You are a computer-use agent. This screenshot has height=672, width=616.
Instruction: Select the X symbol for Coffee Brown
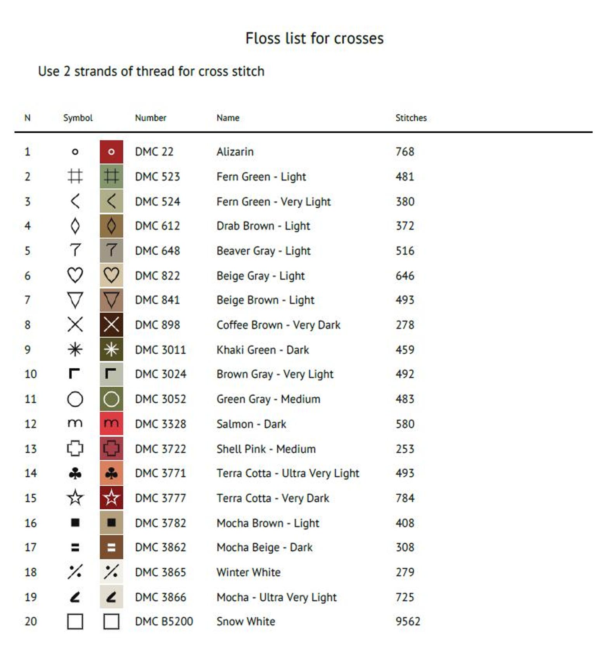pyautogui.click(x=75, y=325)
